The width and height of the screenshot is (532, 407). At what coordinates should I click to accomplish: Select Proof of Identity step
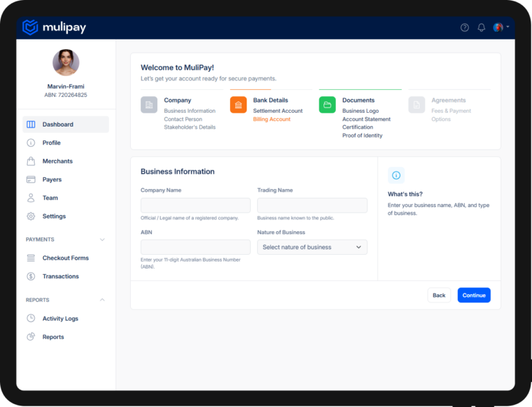click(x=362, y=136)
